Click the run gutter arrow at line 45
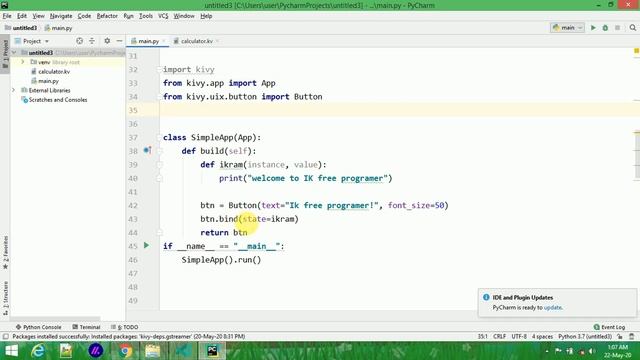The height and width of the screenshot is (360, 640). point(146,245)
